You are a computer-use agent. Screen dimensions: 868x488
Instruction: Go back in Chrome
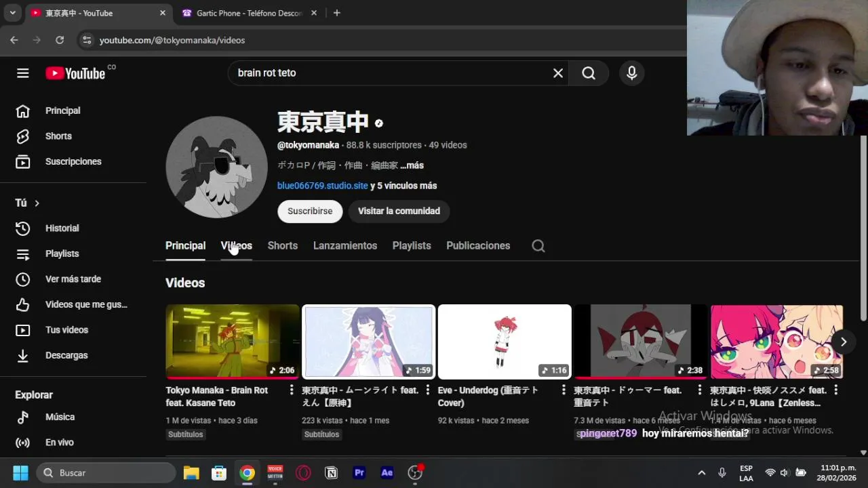pyautogui.click(x=14, y=40)
